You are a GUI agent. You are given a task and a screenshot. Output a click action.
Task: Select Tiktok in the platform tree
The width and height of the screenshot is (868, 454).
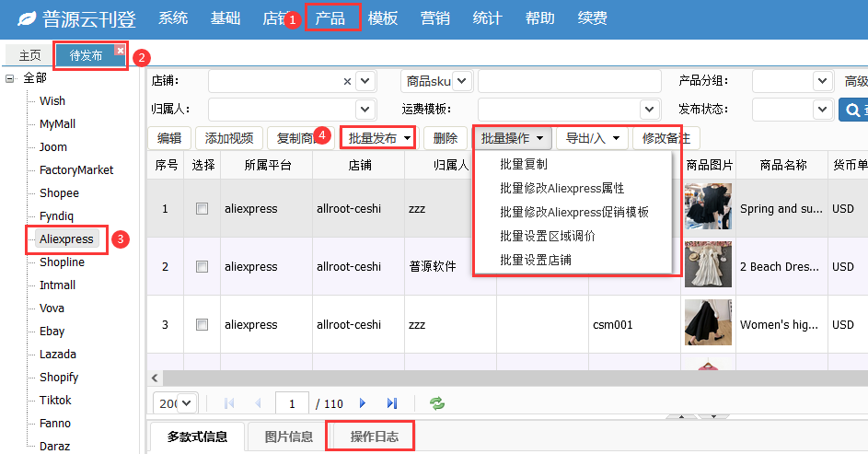pos(55,401)
